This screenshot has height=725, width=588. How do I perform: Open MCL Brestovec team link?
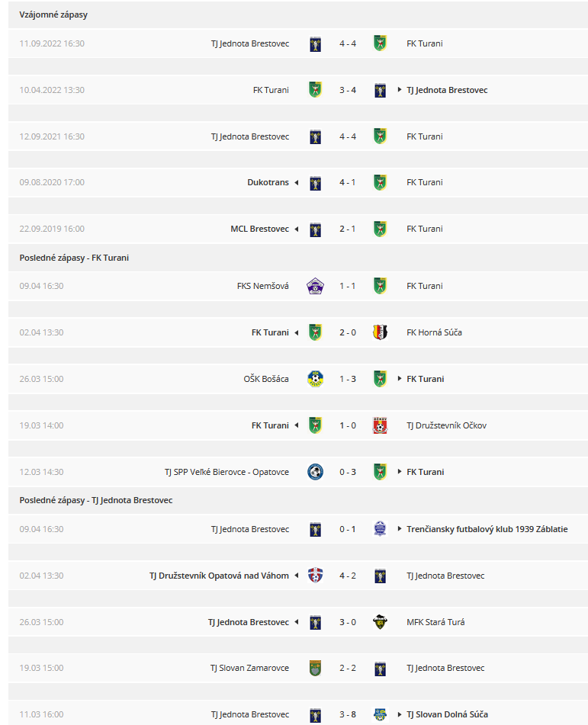[x=259, y=229]
